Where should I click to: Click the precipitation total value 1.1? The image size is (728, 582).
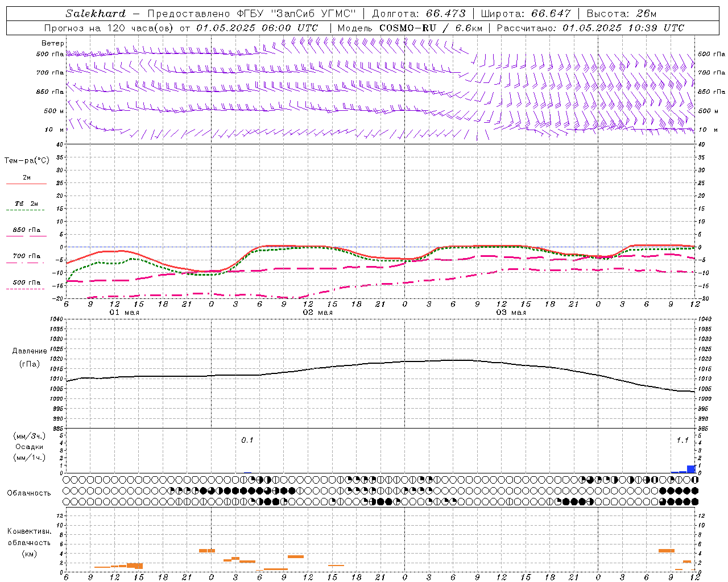point(682,440)
